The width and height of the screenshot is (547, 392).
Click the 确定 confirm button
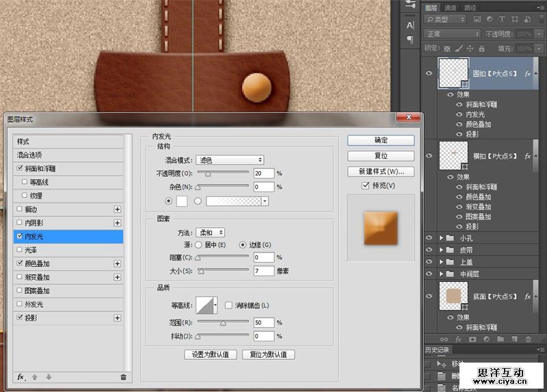click(x=381, y=140)
